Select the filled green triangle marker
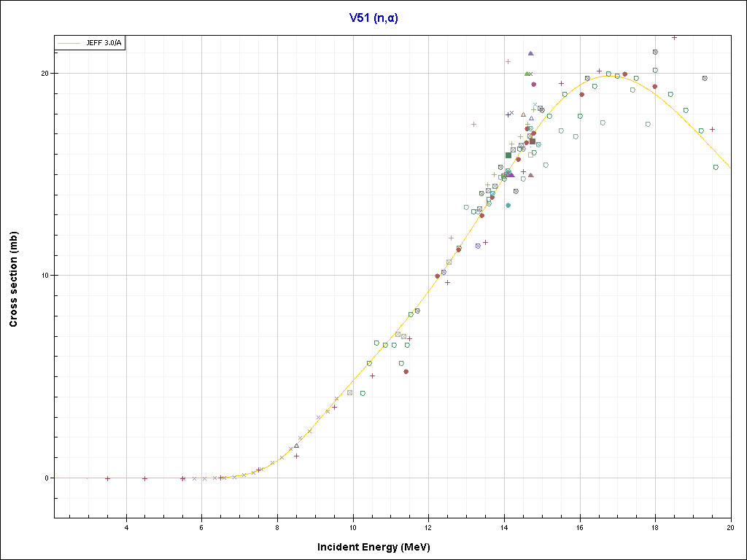The image size is (747, 560). point(527,74)
